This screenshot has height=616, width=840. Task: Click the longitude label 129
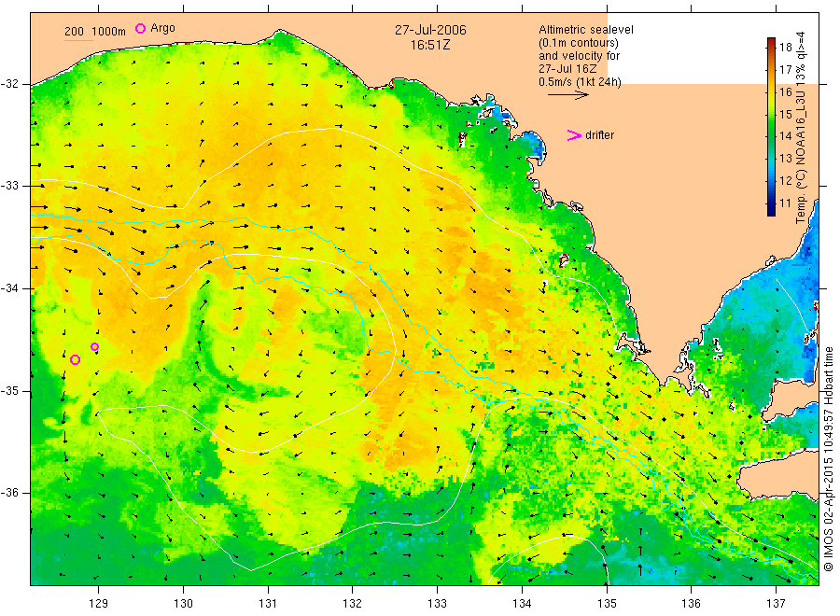tap(99, 603)
